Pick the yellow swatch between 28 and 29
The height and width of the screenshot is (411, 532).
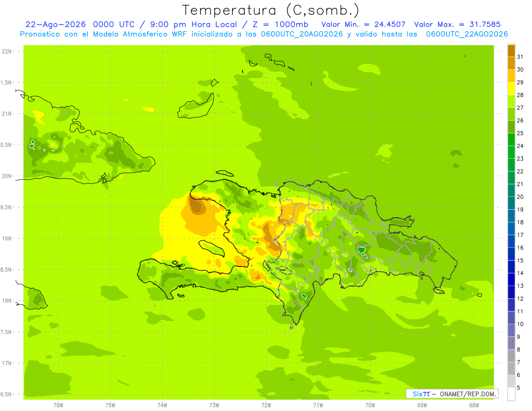coord(511,89)
